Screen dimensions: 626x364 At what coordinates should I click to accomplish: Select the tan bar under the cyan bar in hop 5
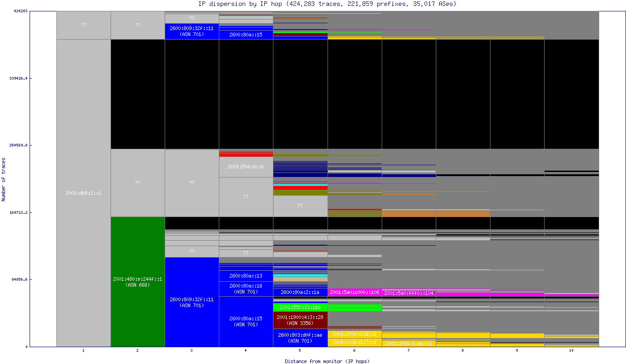(x=300, y=279)
